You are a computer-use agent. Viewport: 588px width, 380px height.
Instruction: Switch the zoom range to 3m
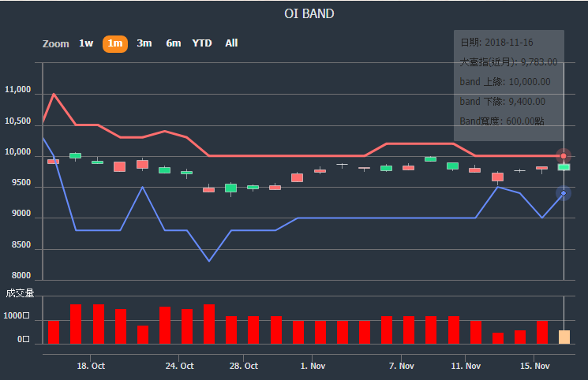tap(144, 43)
